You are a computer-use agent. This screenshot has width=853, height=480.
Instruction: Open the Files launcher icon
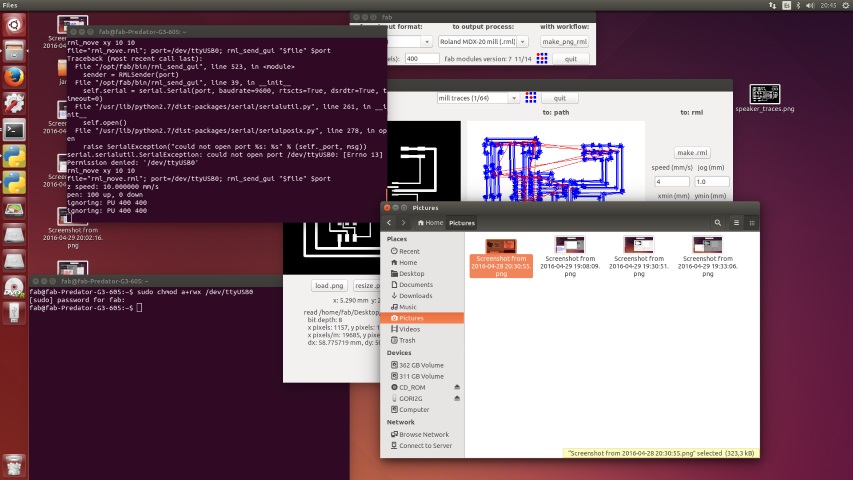(x=14, y=51)
